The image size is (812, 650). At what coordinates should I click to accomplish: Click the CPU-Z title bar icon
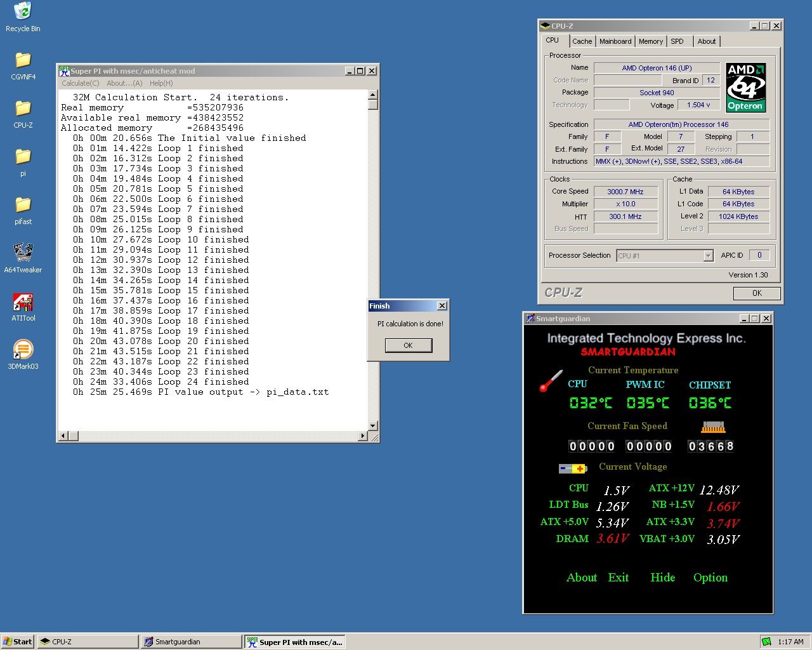coord(545,26)
